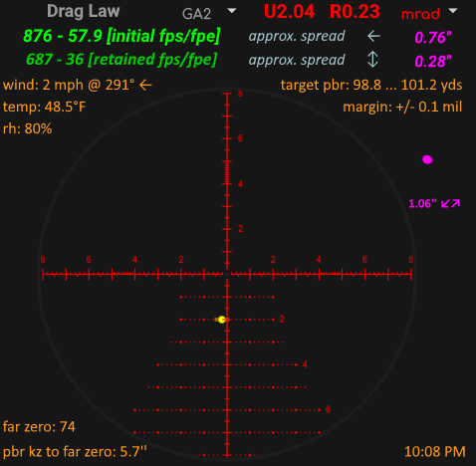Open the mrad units dropdown arrow

click(453, 11)
